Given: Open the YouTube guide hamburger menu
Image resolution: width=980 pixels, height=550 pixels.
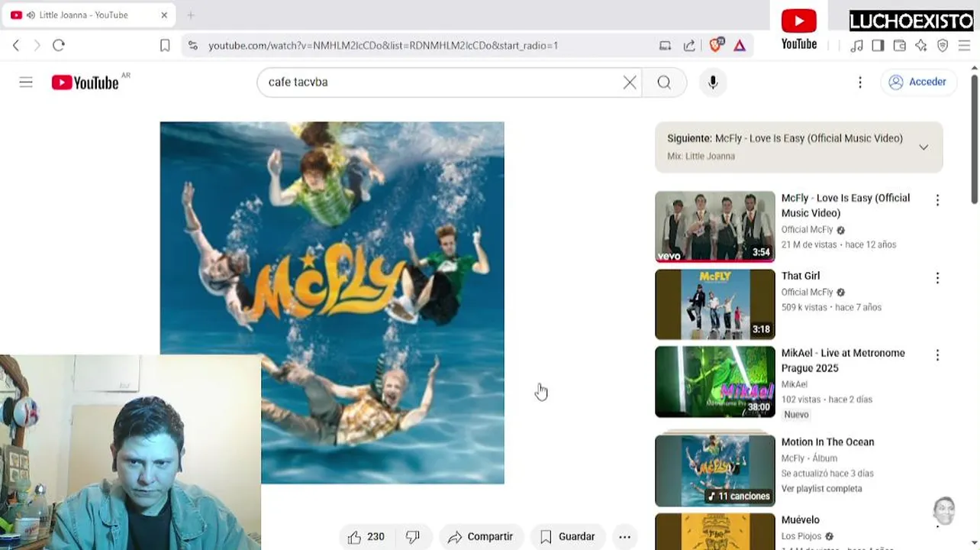Looking at the screenshot, I should click(x=26, y=82).
